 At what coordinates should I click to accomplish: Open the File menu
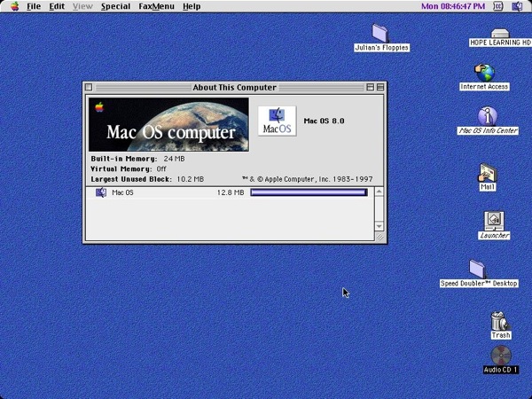point(34,6)
